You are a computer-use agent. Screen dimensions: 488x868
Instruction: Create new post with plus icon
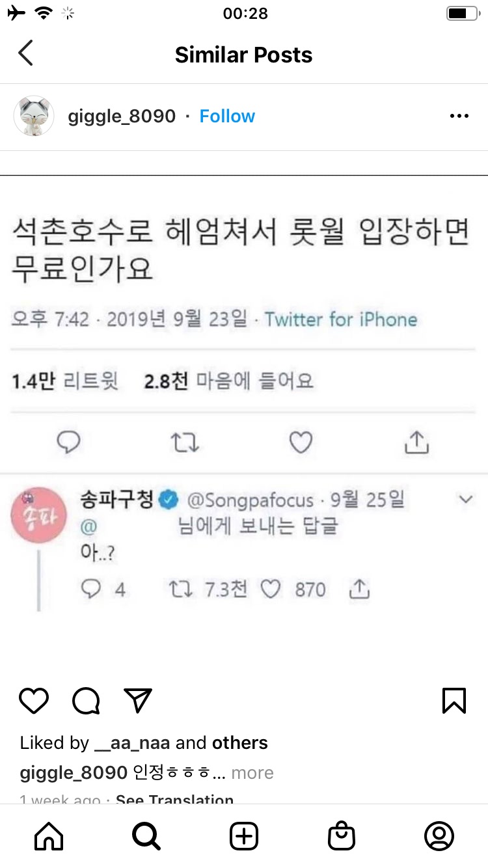pyautogui.click(x=244, y=836)
